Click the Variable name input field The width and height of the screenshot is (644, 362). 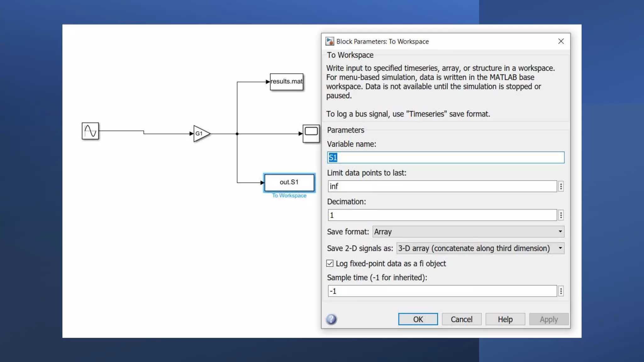pos(445,157)
